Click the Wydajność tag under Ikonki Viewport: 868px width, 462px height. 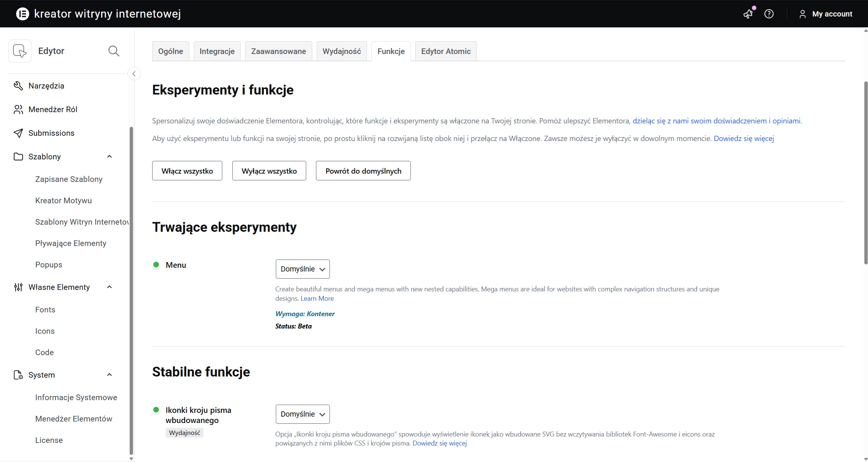[x=184, y=433]
